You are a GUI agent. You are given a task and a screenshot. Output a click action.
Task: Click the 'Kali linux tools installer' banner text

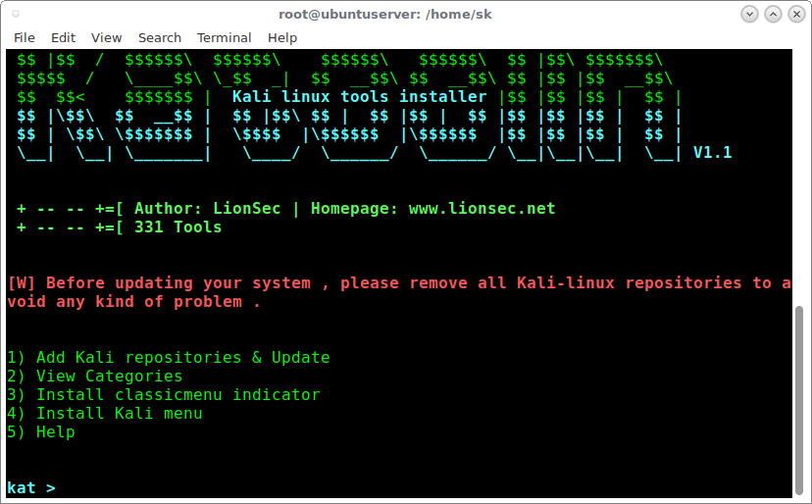(x=359, y=96)
